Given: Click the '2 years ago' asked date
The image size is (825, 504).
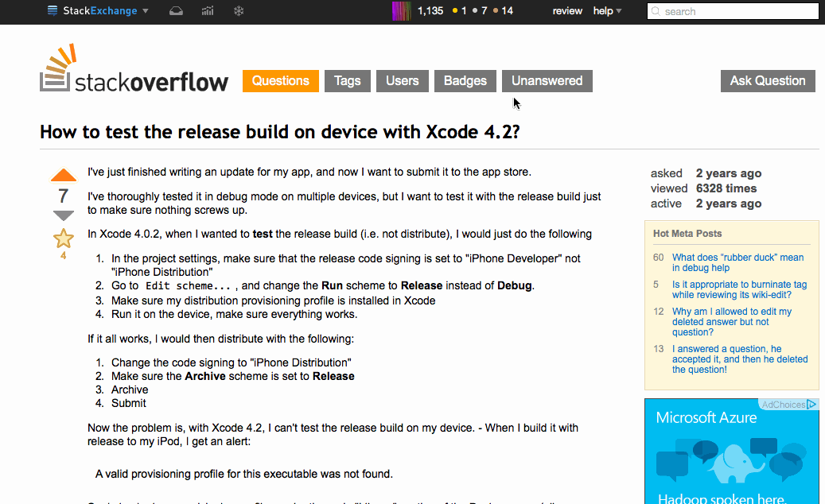Looking at the screenshot, I should pyautogui.click(x=729, y=173).
